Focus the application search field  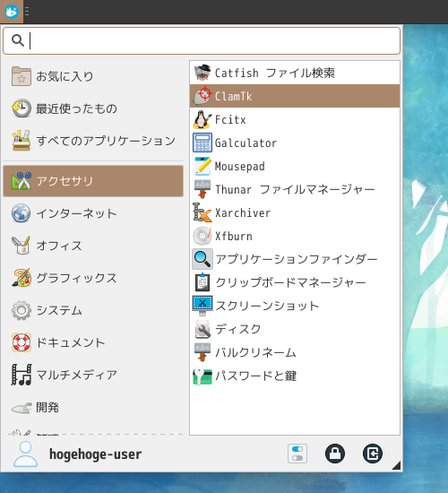(x=202, y=41)
